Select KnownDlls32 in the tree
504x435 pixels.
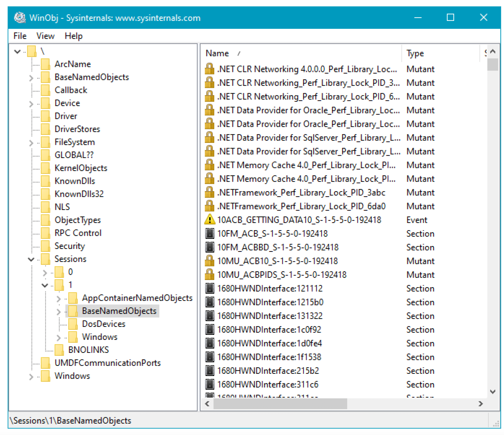[79, 194]
